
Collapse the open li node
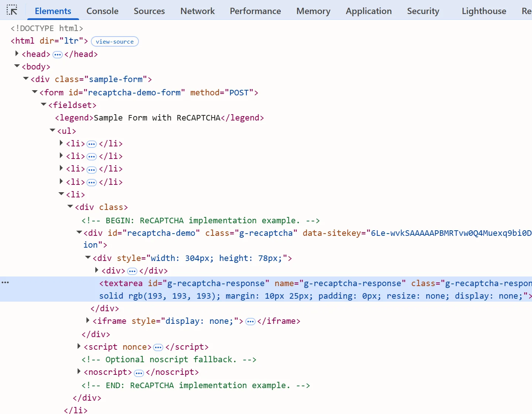61,194
